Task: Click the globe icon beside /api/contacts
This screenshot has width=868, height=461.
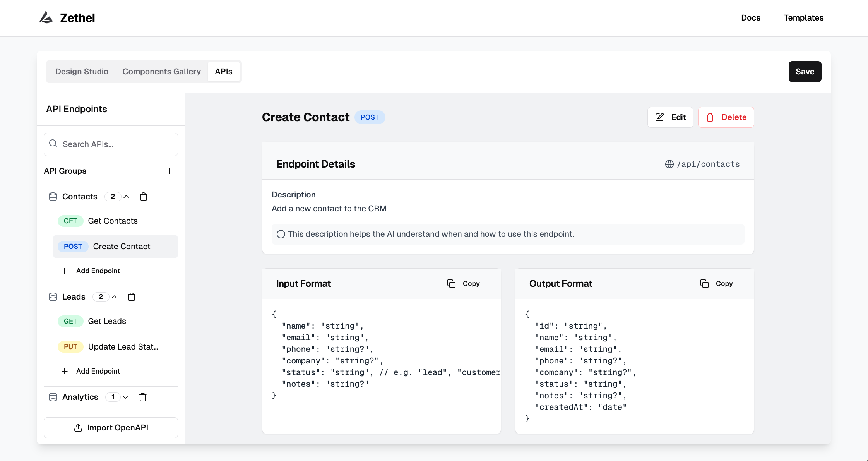Action: (x=669, y=164)
